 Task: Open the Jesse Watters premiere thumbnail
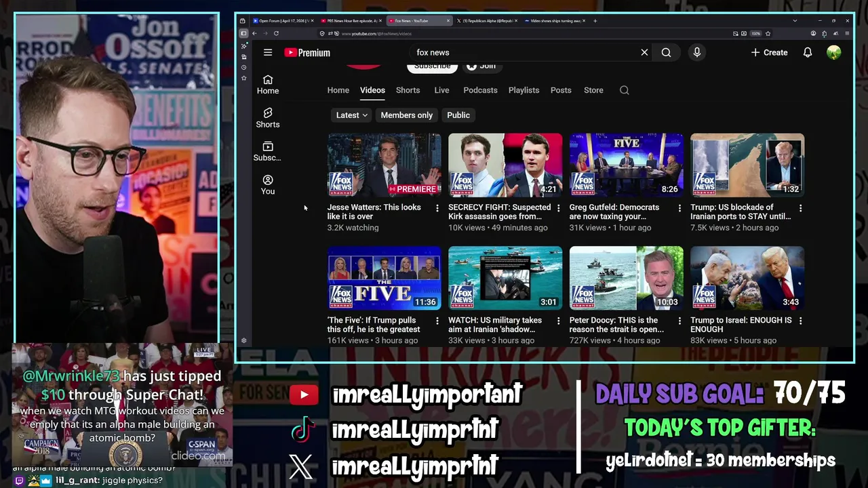384,165
